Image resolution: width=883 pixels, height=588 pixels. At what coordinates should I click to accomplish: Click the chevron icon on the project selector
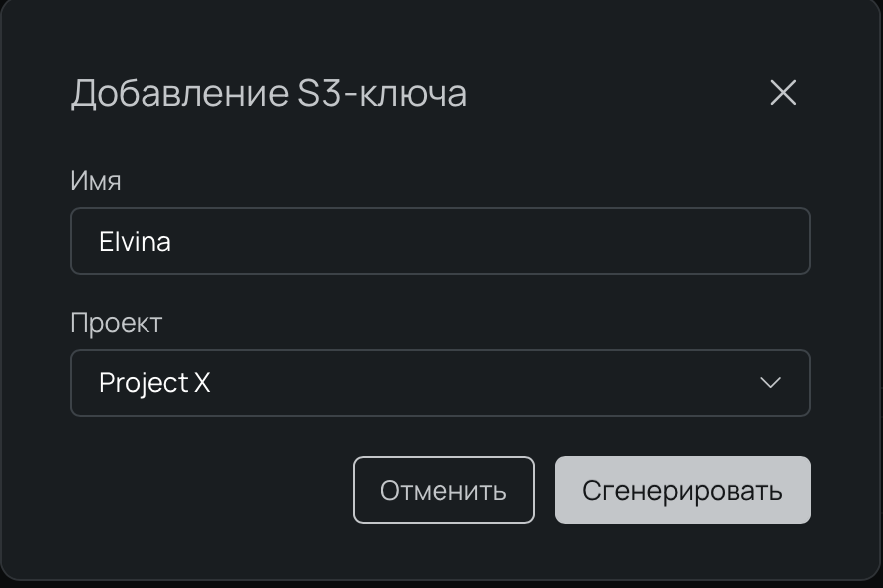[768, 383]
